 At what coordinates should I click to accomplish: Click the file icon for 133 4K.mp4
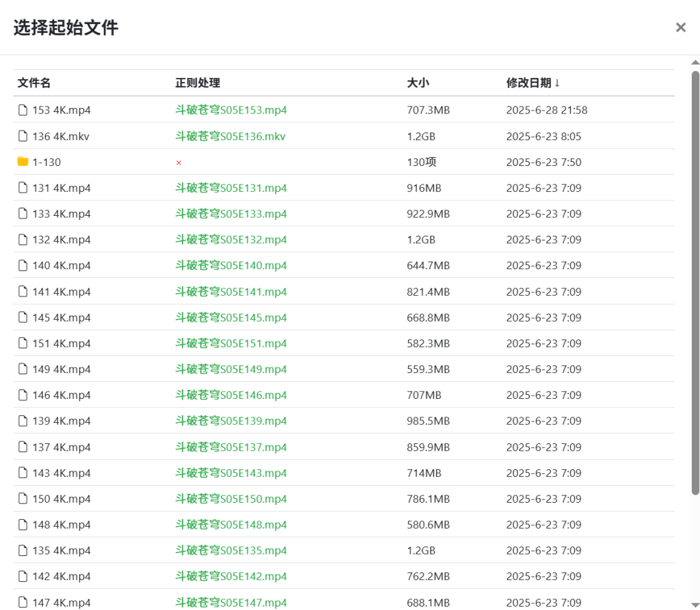click(23, 214)
